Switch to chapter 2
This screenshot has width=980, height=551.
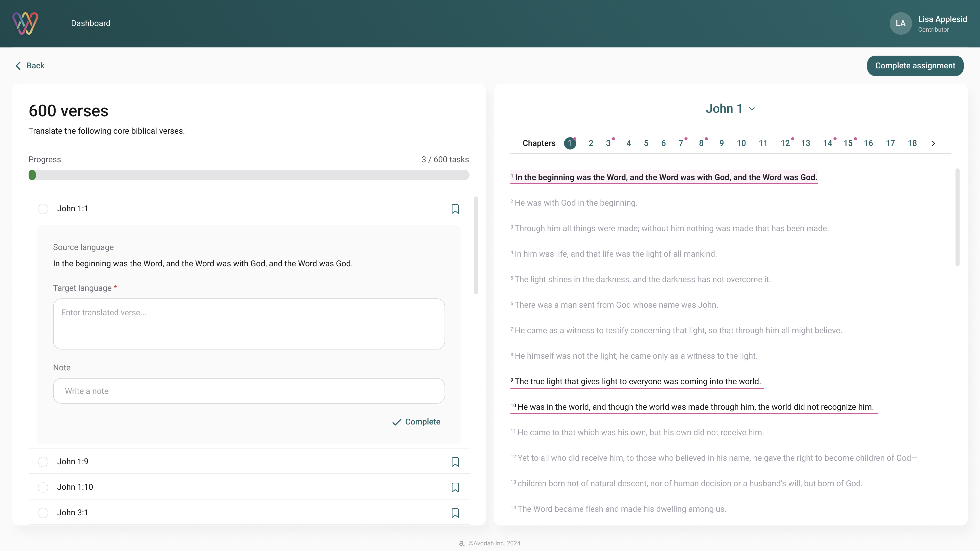coord(591,143)
